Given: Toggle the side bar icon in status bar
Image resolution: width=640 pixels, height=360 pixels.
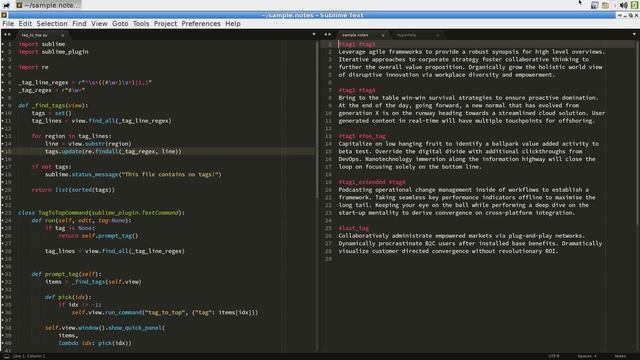Looking at the screenshot, I should point(7,356).
